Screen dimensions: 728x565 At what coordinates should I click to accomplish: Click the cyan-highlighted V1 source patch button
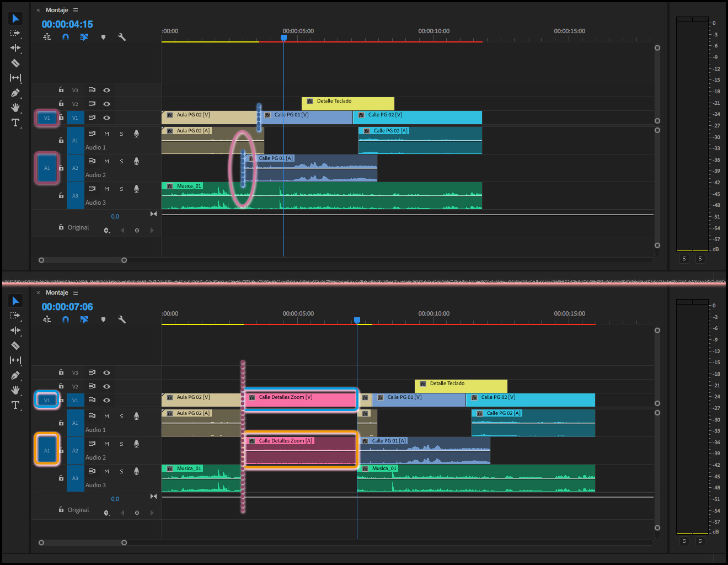(47, 400)
